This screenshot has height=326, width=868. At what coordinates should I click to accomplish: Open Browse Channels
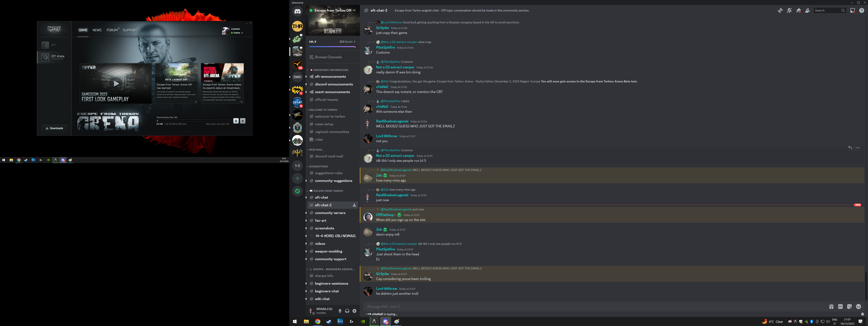coord(332,57)
